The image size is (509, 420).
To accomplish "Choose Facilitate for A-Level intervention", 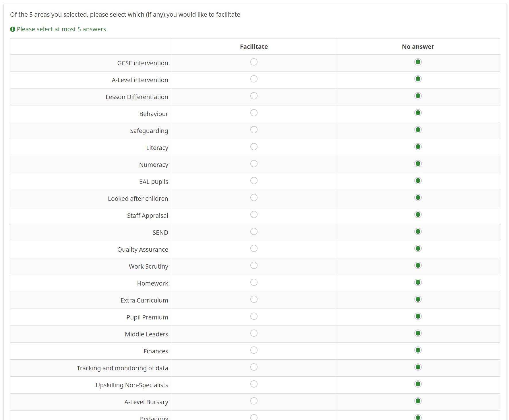I will (254, 79).
